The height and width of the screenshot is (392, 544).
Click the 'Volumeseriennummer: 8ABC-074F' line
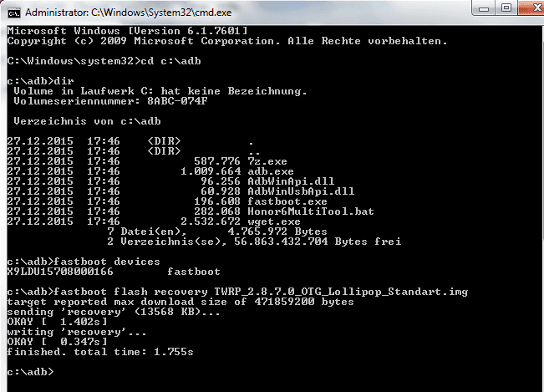(x=110, y=101)
